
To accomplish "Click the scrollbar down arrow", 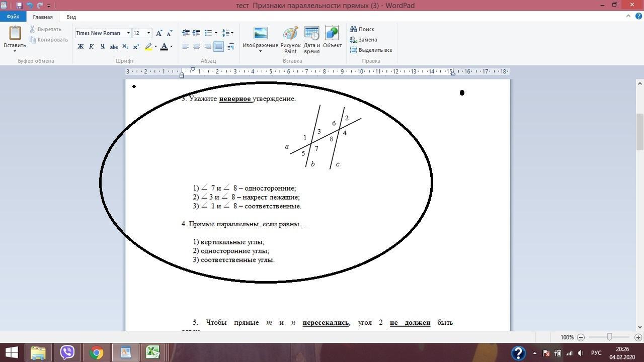I will (639, 327).
